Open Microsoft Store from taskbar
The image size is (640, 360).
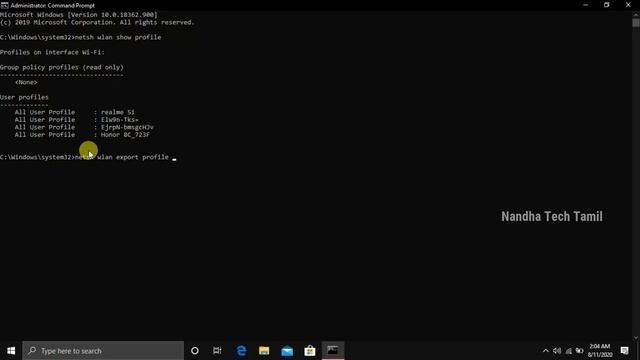point(310,351)
